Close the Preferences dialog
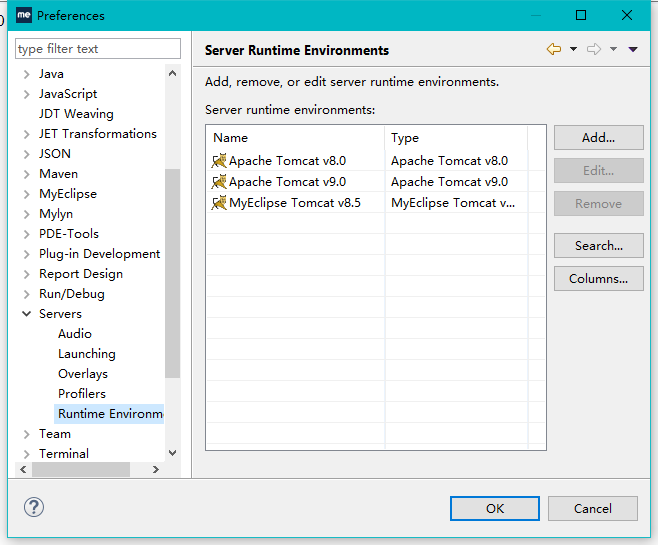The height and width of the screenshot is (545, 658). click(x=627, y=15)
